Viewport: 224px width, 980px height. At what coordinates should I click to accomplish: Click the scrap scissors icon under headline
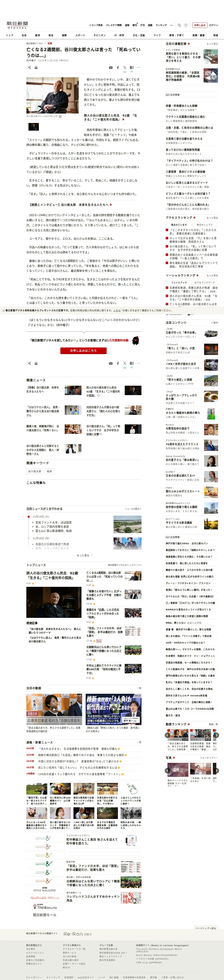pos(29,67)
